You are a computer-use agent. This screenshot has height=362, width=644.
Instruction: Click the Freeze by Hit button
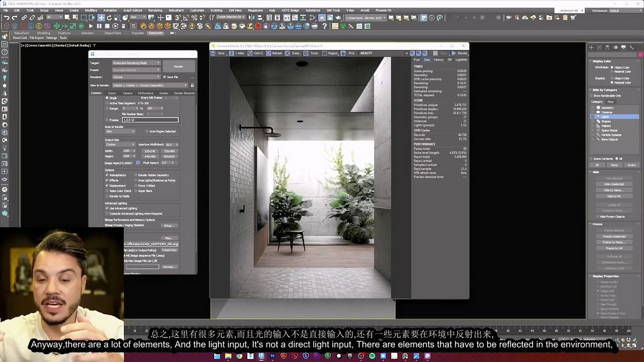click(614, 248)
